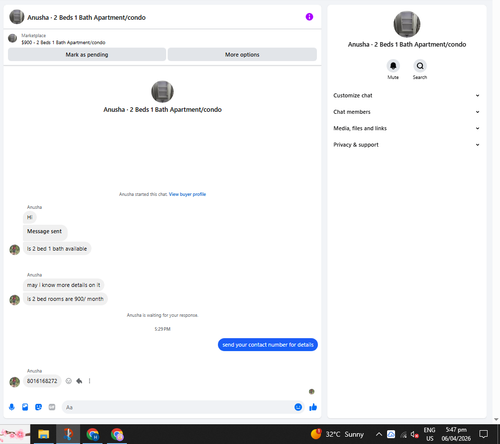Open volume muted tray icon

point(414,434)
